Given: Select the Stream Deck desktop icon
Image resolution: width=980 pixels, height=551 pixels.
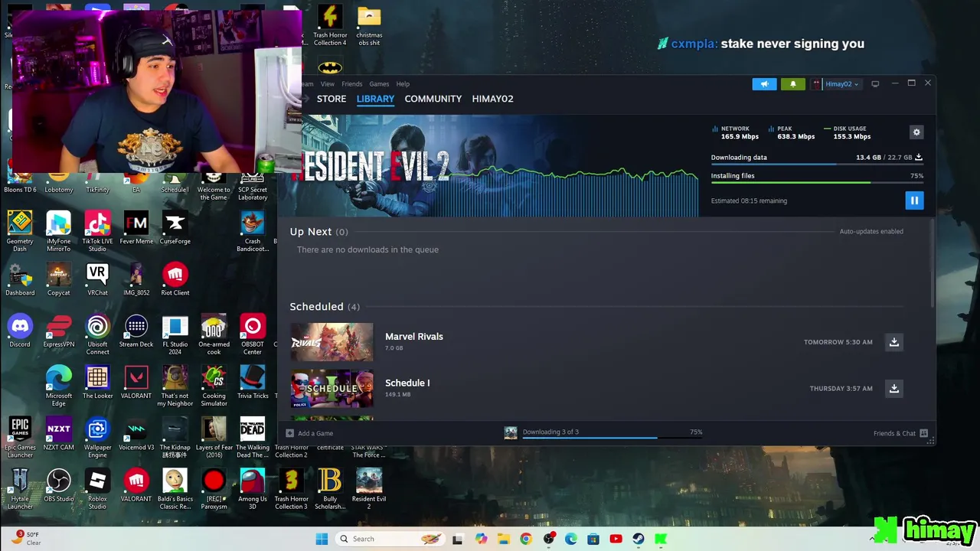Looking at the screenshot, I should [136, 331].
